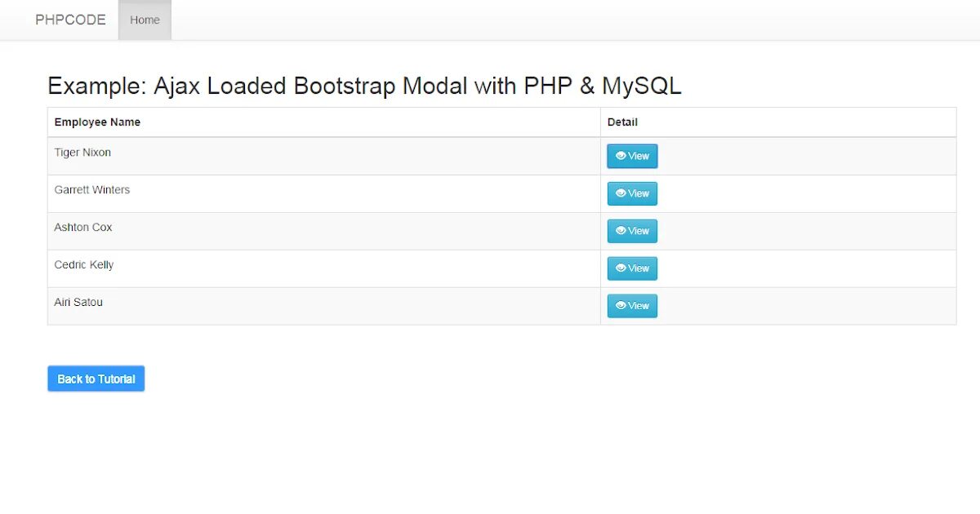The width and height of the screenshot is (980, 514).
Task: Click the eye icon for Tiger Nixon
Action: pyautogui.click(x=621, y=156)
